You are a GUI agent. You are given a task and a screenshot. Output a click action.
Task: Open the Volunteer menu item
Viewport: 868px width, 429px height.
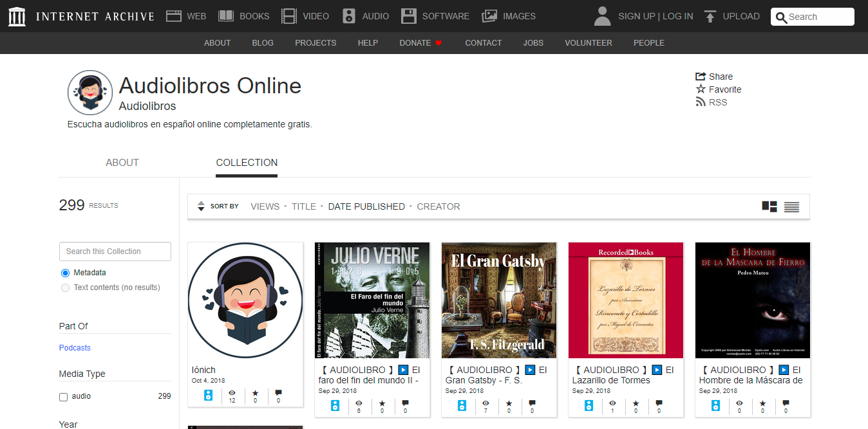point(589,43)
